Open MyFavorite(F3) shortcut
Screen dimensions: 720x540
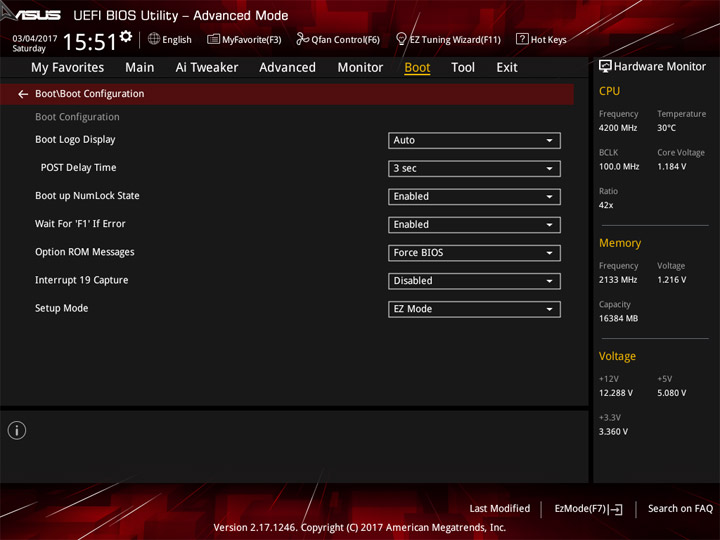tap(244, 39)
